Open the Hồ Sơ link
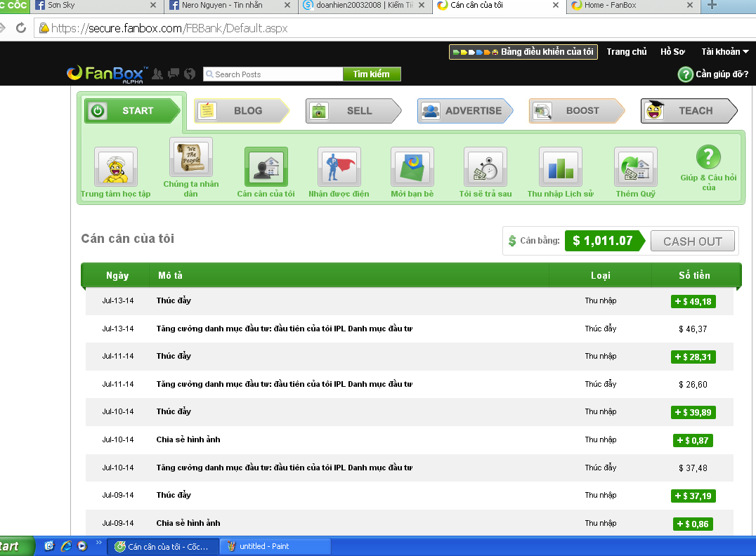The image size is (756, 556). 672,51
